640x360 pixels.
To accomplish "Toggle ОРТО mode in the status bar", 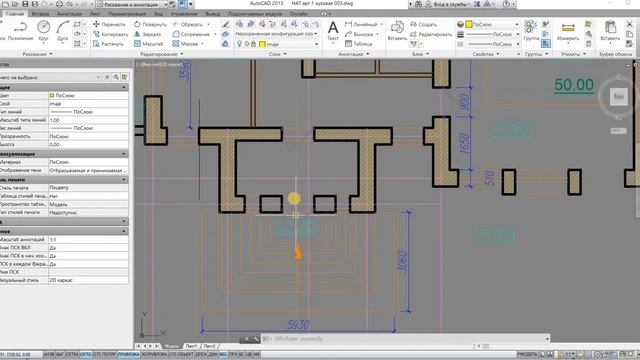I will 86,355.
